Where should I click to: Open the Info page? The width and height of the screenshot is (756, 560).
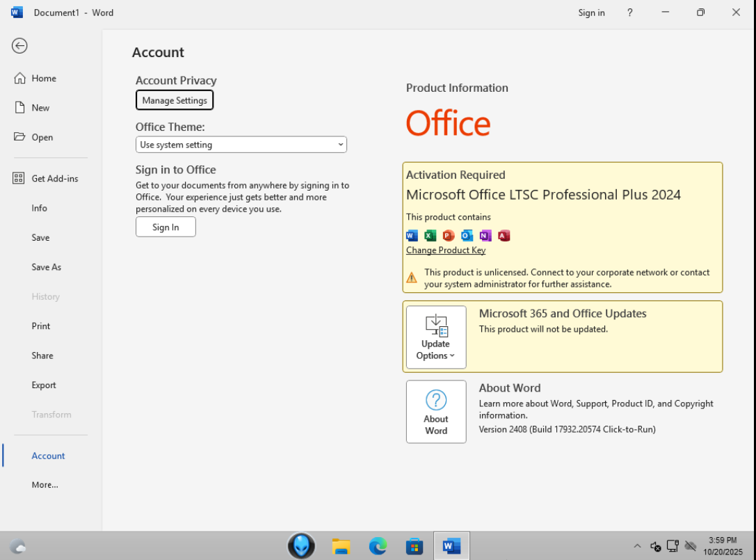pos(40,208)
